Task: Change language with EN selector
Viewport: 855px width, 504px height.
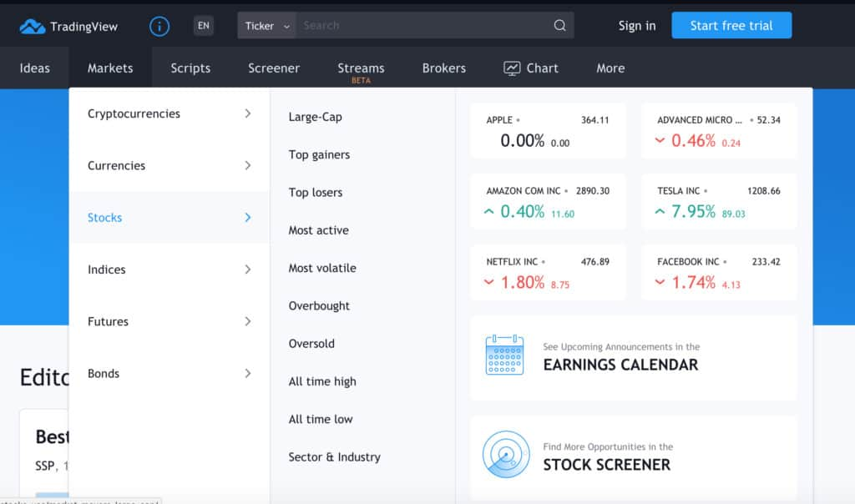Action: click(204, 26)
